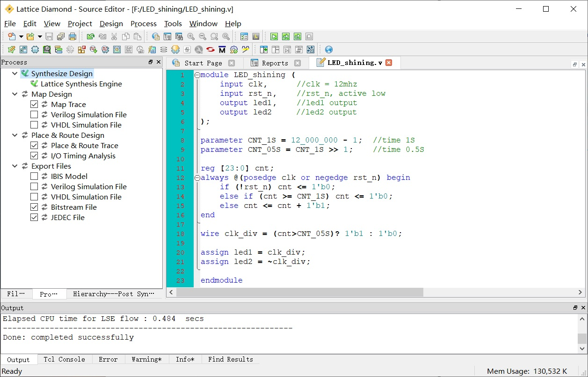The height and width of the screenshot is (377, 588).
Task: Collapse the Export Files tree node
Action: tap(15, 166)
